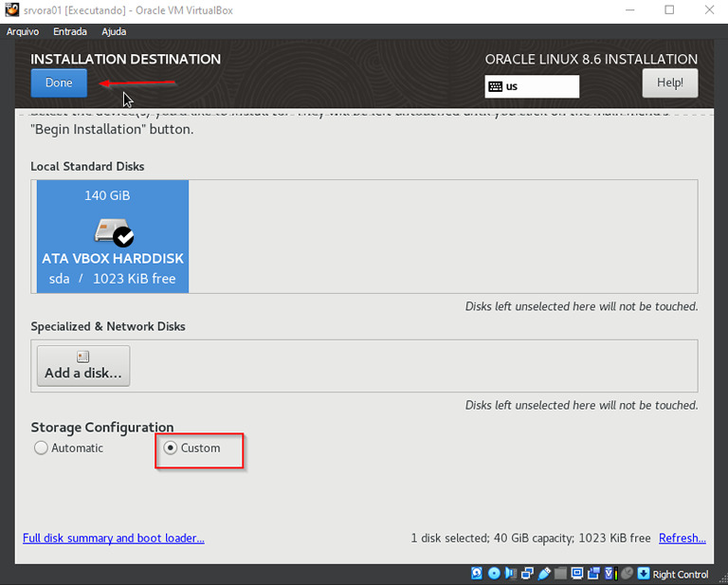Close the VirtualBox window
The height and width of the screenshot is (585, 728).
(709, 9)
